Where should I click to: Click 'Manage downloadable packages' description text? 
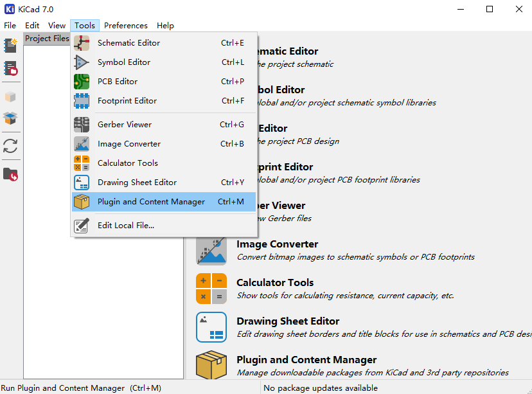[x=373, y=373]
